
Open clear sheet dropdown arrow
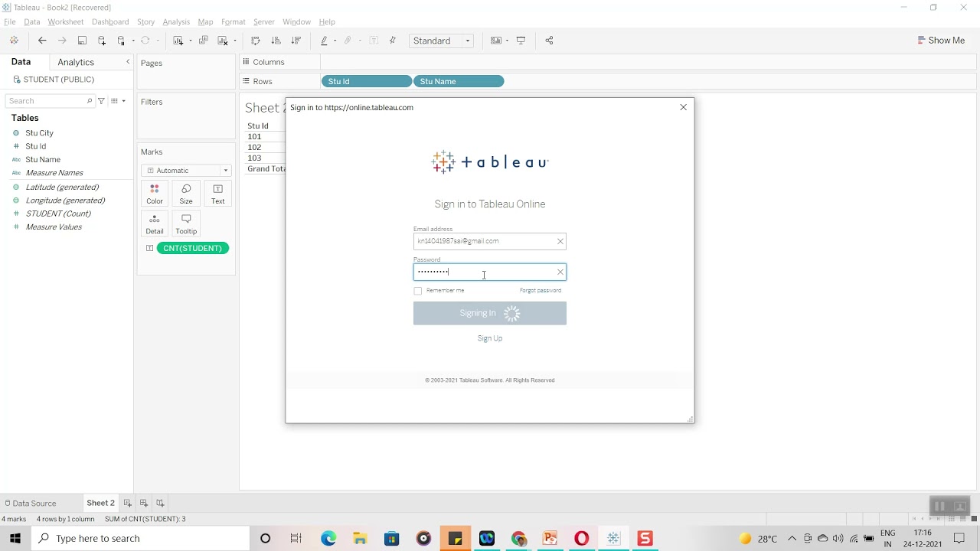[x=235, y=41]
